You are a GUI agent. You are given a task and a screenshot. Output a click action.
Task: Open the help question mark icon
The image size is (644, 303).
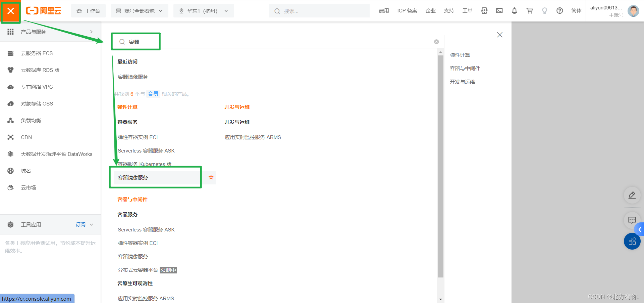[560, 11]
